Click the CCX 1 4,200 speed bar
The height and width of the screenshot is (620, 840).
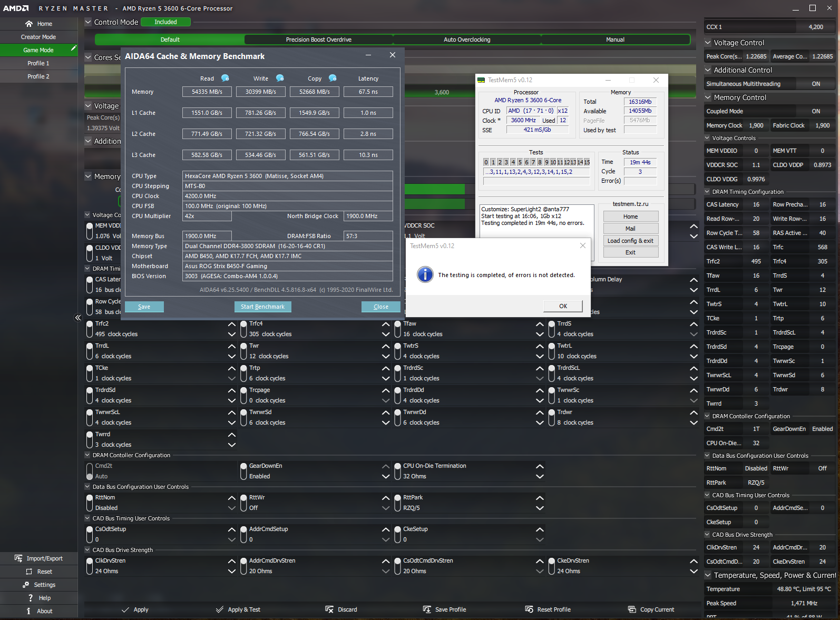point(770,27)
